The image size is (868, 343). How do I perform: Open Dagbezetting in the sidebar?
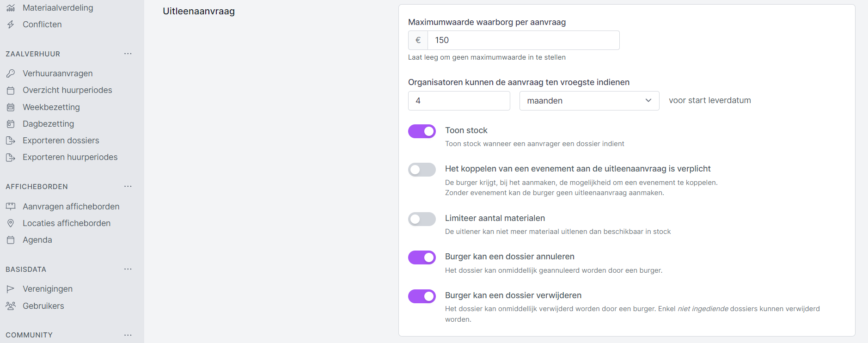point(48,124)
